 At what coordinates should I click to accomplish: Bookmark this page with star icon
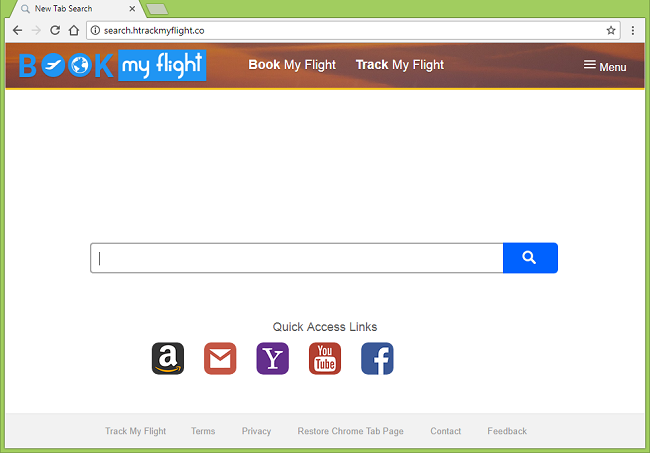(x=611, y=30)
